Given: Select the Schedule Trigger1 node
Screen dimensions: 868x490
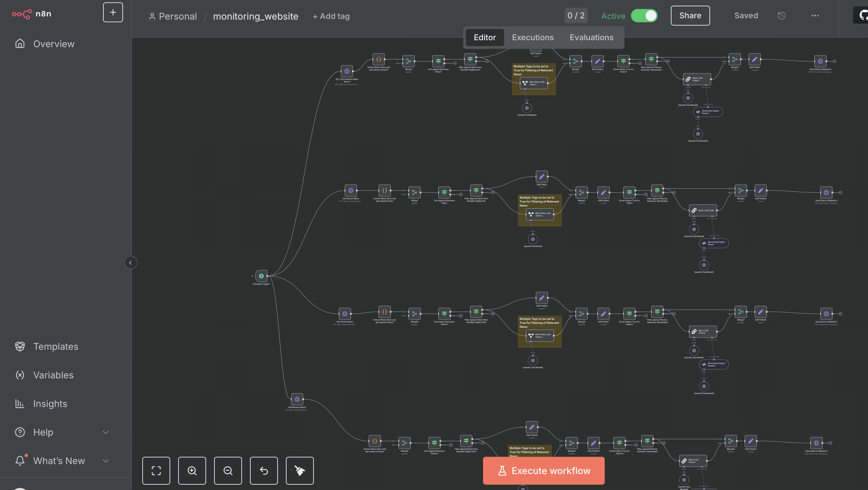Looking at the screenshot, I should tap(261, 276).
